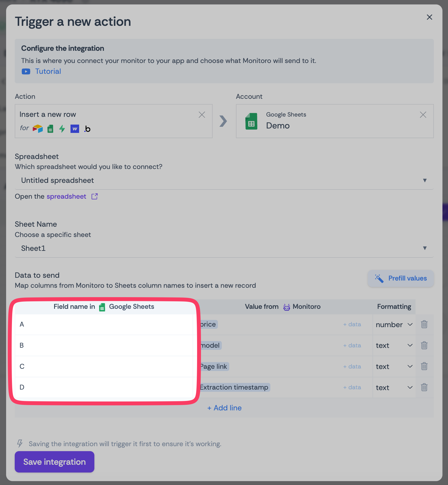Image resolution: width=448 pixels, height=485 pixels.
Task: Click the Add line link
Action: pyautogui.click(x=224, y=408)
